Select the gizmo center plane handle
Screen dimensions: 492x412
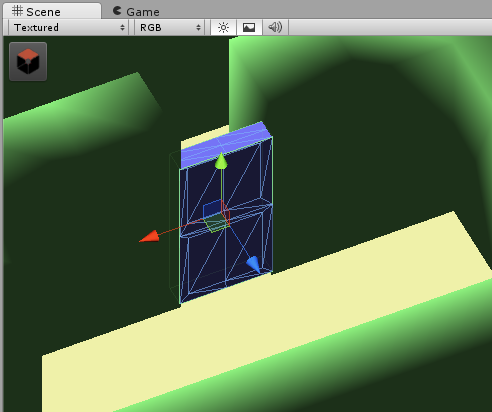pyautogui.click(x=217, y=216)
